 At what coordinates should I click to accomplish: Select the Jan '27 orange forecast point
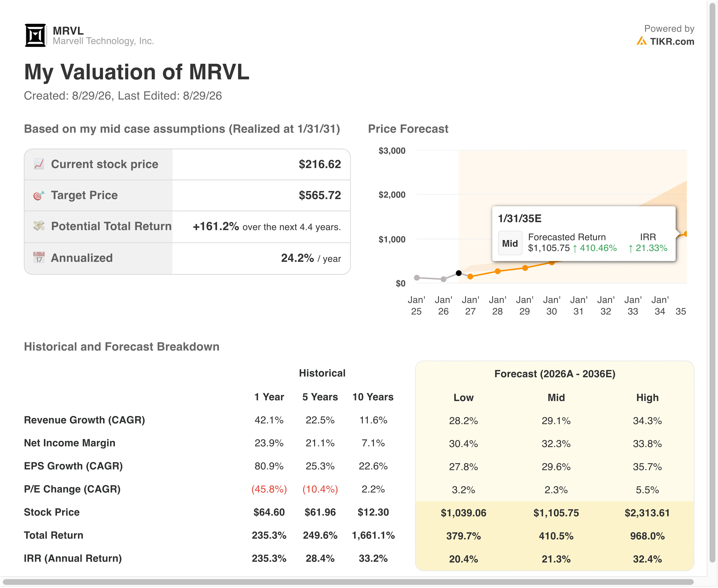tap(470, 277)
